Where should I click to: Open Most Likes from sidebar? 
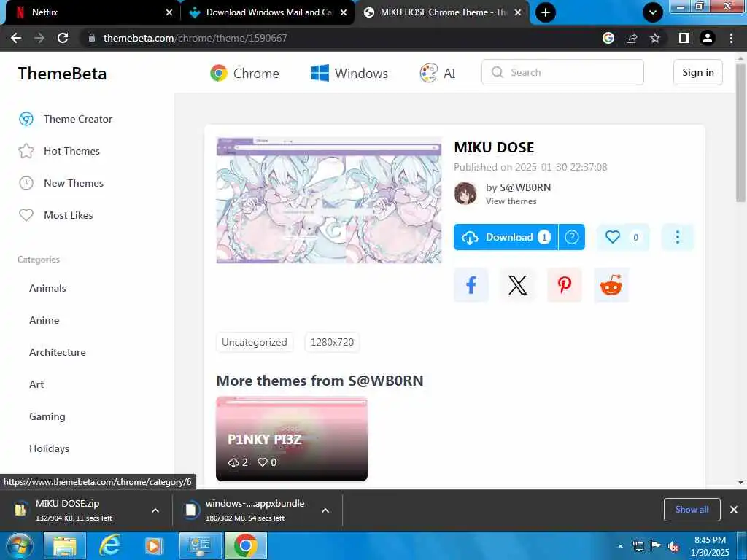pos(55,215)
